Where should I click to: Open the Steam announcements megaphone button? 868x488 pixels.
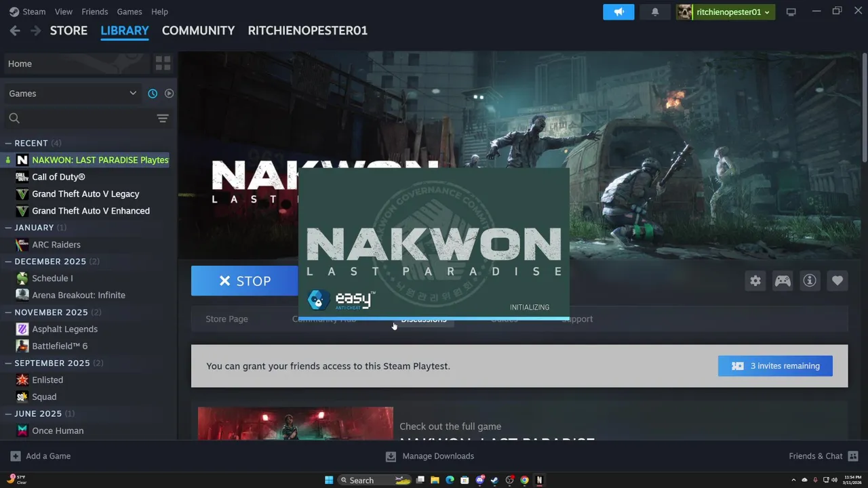[618, 12]
